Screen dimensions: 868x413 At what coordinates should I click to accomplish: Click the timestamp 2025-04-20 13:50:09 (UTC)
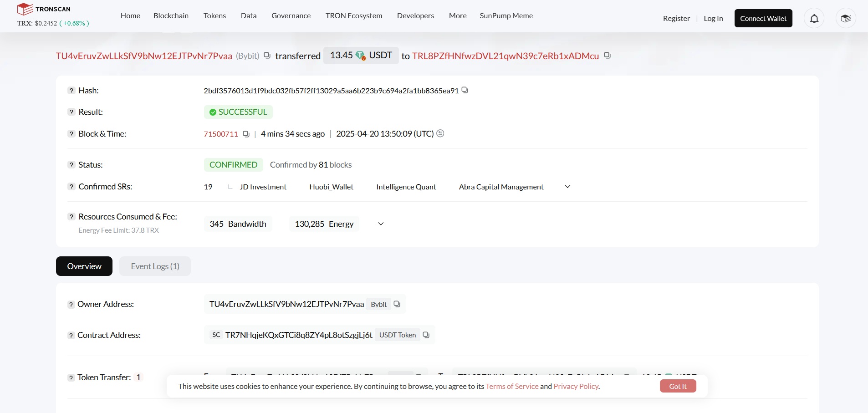pyautogui.click(x=385, y=134)
